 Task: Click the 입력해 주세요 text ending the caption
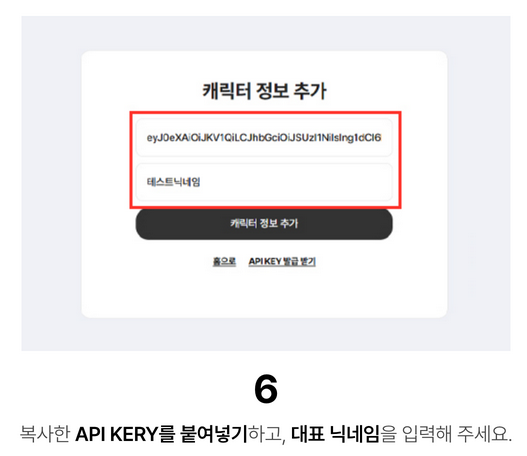click(x=457, y=434)
